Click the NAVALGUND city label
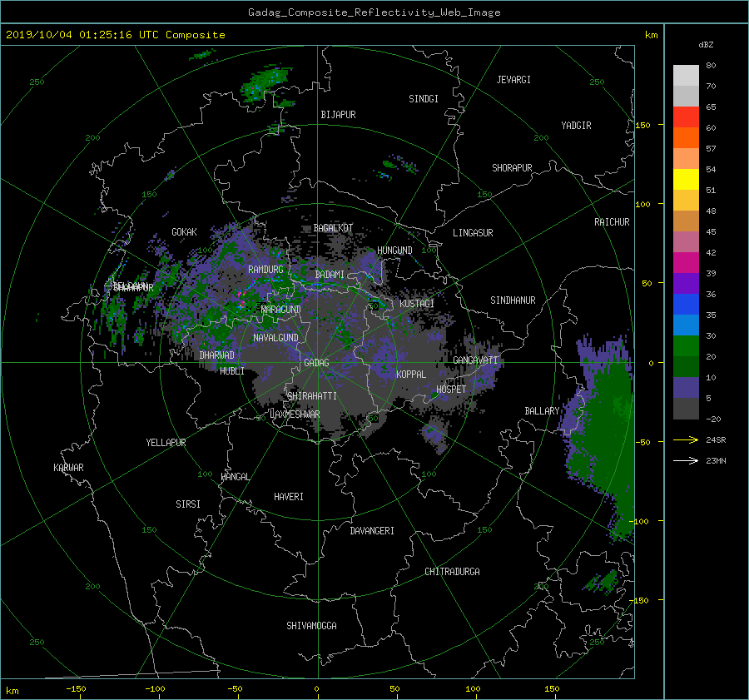Screen dimensions: 749x700 [275, 337]
